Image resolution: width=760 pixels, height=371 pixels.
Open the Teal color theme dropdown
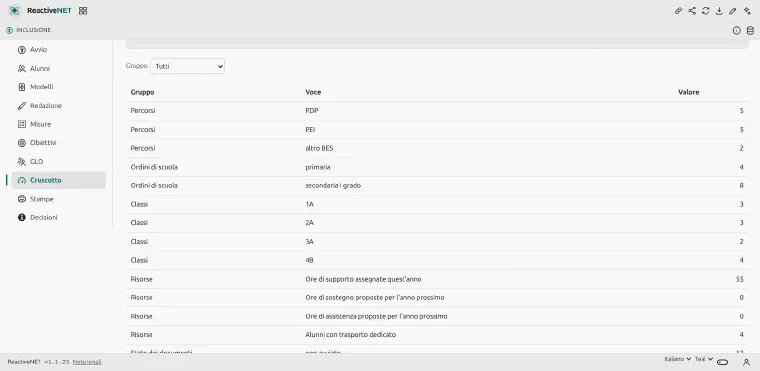click(x=704, y=359)
